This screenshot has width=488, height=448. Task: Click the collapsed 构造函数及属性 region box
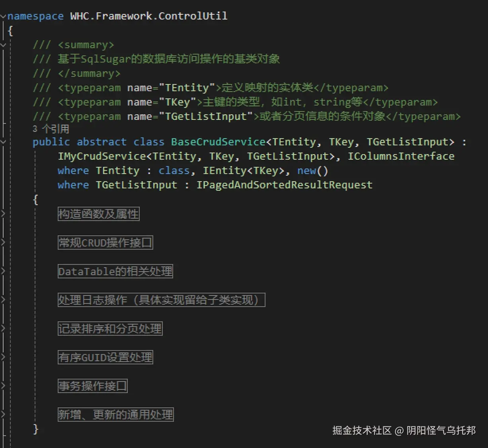click(x=98, y=214)
